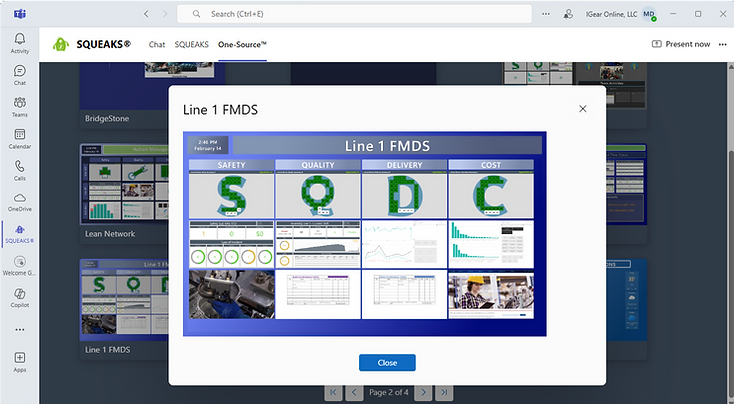Image resolution: width=734 pixels, height=404 pixels.
Task: Go to next page in pagination
Action: pyautogui.click(x=423, y=393)
